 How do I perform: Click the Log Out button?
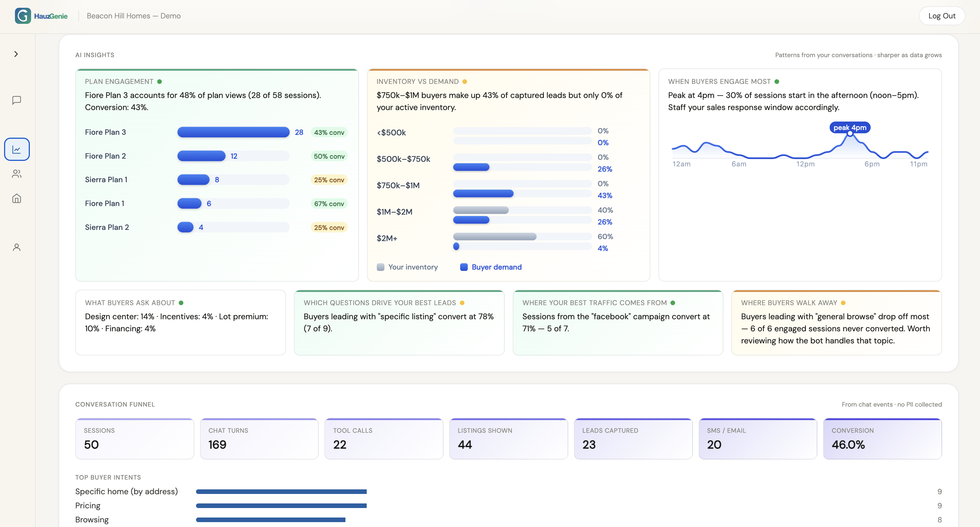(941, 16)
